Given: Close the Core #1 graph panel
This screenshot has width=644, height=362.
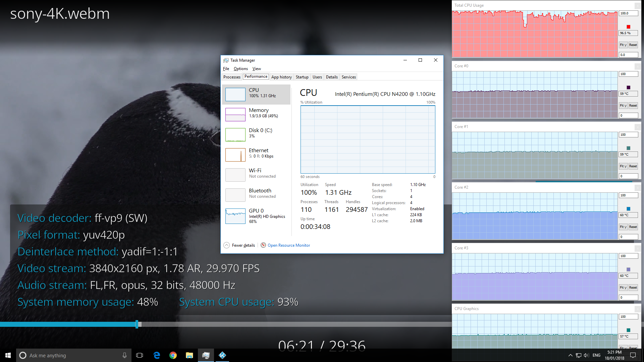Looking at the screenshot, I should click(637, 127).
